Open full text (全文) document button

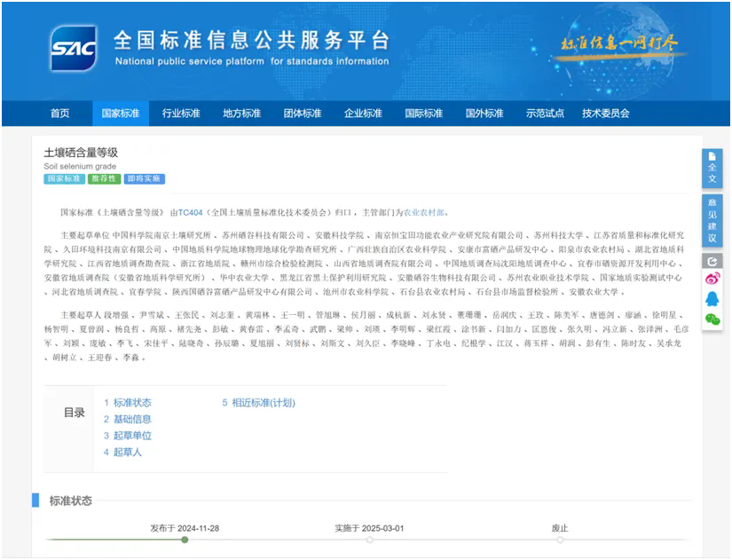[712, 167]
